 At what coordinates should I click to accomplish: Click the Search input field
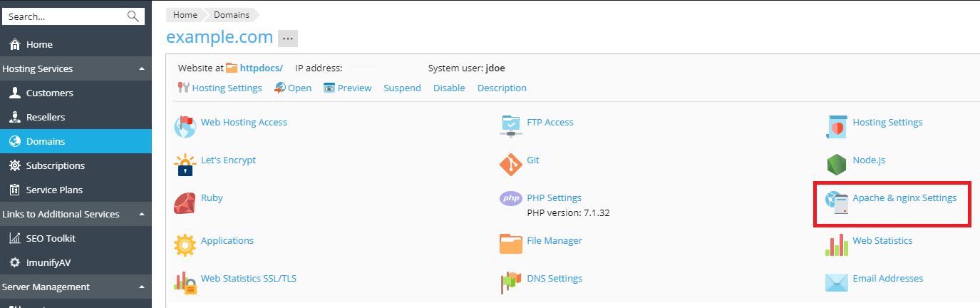tap(64, 16)
